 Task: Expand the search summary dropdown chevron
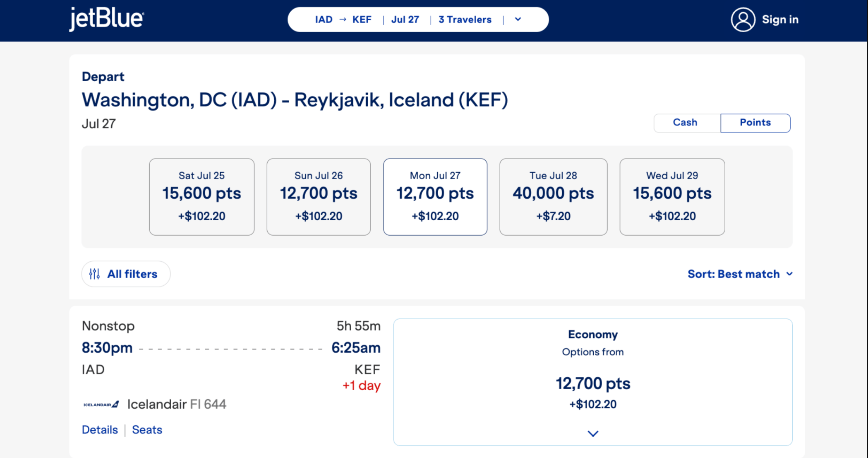[x=518, y=19]
